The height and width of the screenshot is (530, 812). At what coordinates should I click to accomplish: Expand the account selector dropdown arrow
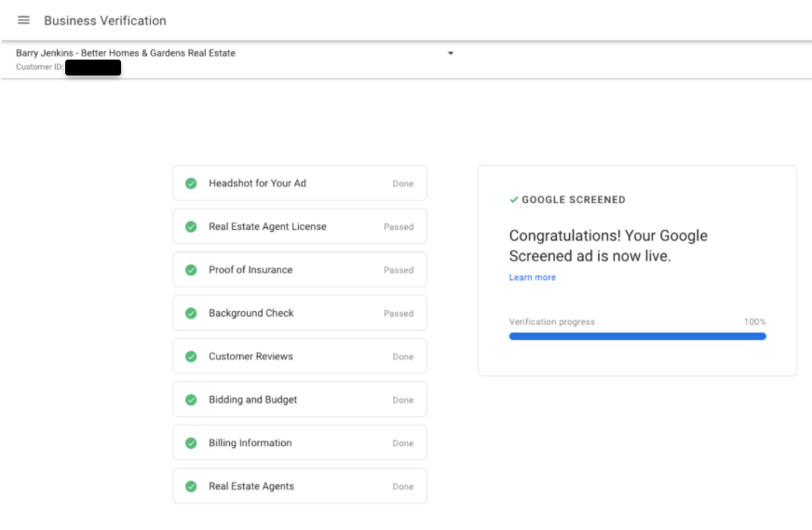tap(451, 53)
